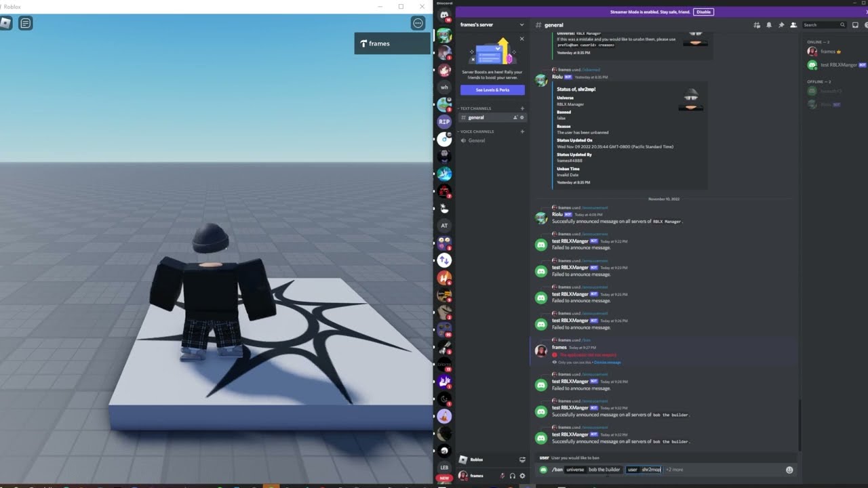Open the Threads icon in channel header
This screenshot has height=488, width=868.
tap(757, 25)
